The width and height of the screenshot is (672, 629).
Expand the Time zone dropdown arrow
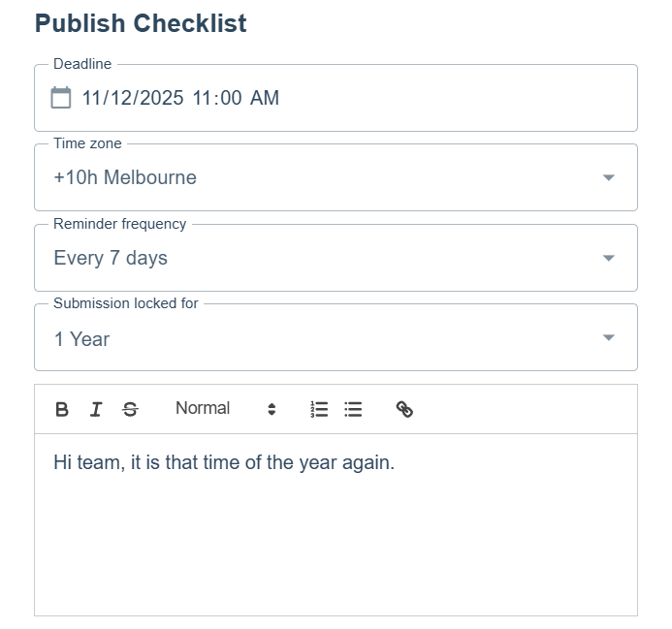(x=608, y=178)
